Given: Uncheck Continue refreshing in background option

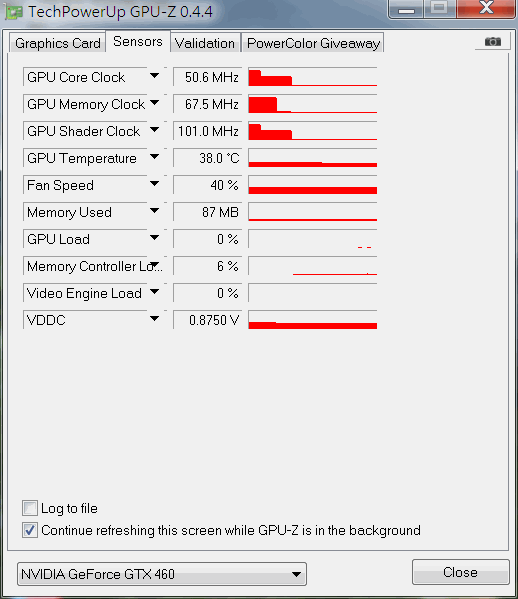Looking at the screenshot, I should click(x=30, y=530).
